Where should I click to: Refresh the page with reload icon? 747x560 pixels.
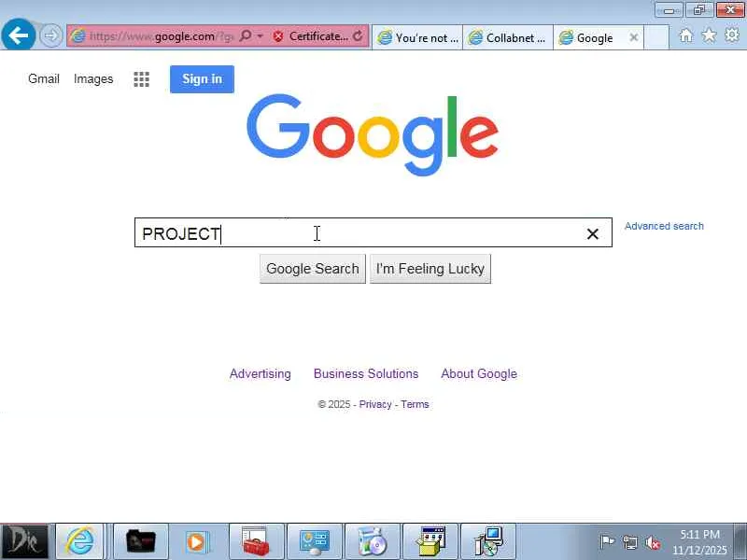[x=359, y=35]
